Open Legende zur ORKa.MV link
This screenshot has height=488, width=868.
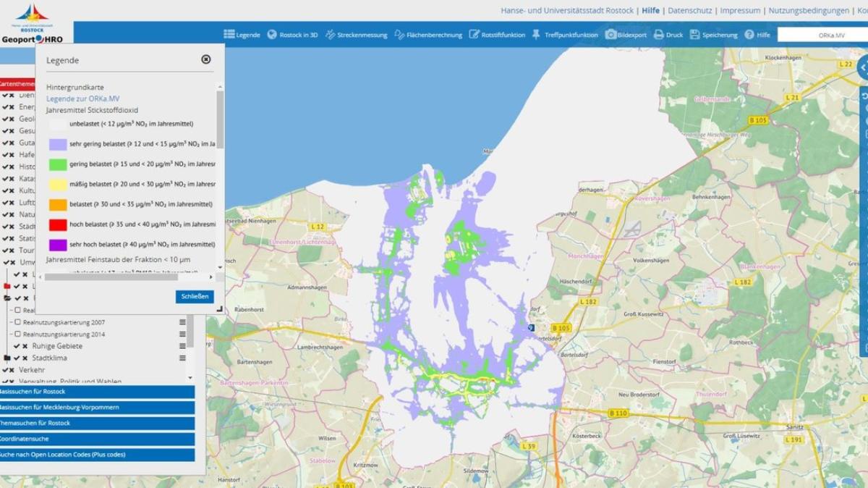tap(81, 98)
